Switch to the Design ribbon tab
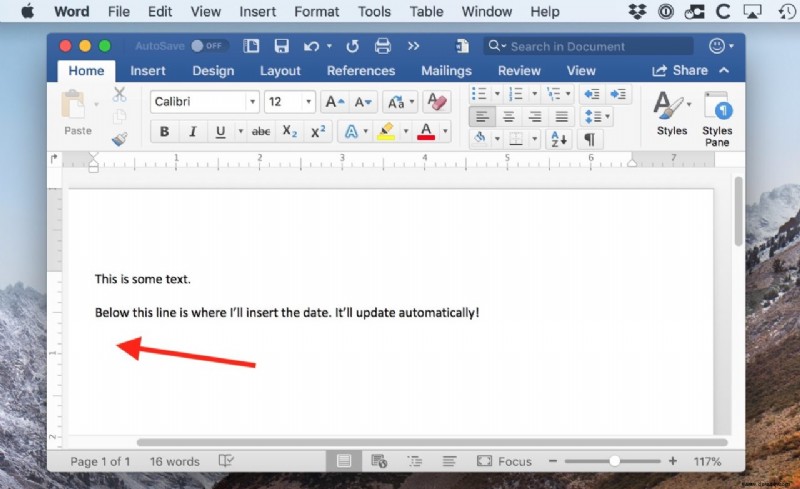The height and width of the screenshot is (489, 800). (213, 71)
